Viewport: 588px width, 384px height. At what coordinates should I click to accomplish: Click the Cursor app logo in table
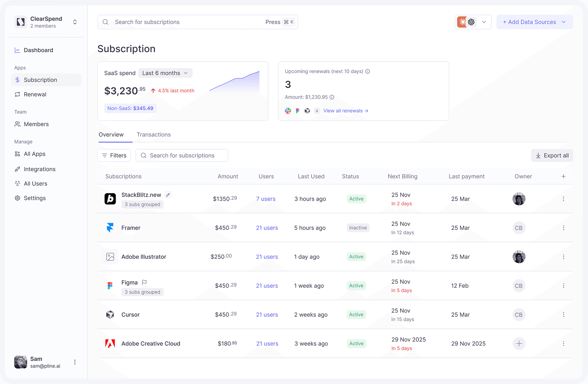pos(110,315)
